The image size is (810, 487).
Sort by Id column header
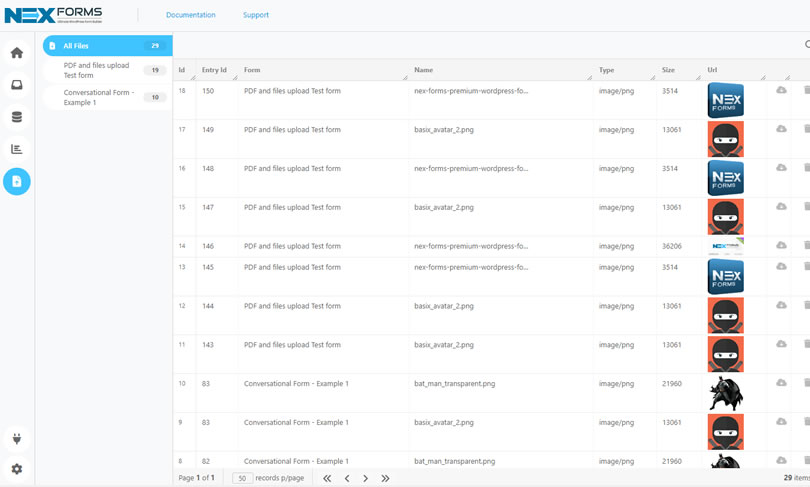[x=182, y=70]
